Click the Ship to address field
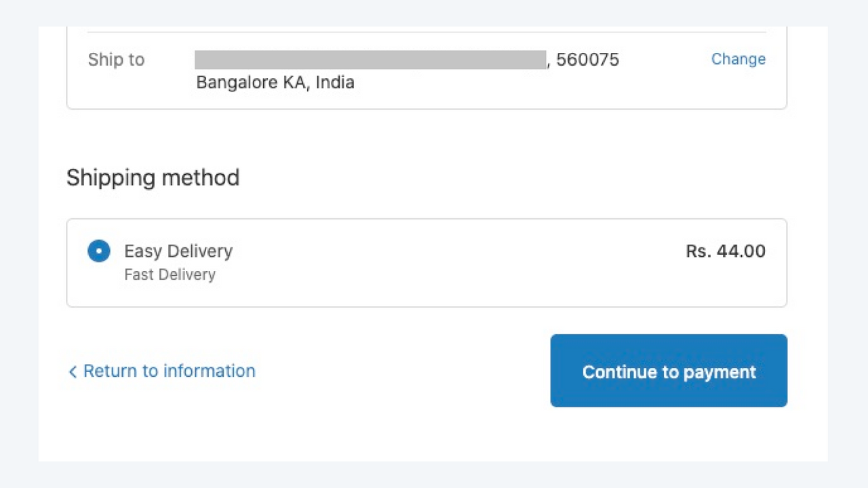 [x=370, y=60]
